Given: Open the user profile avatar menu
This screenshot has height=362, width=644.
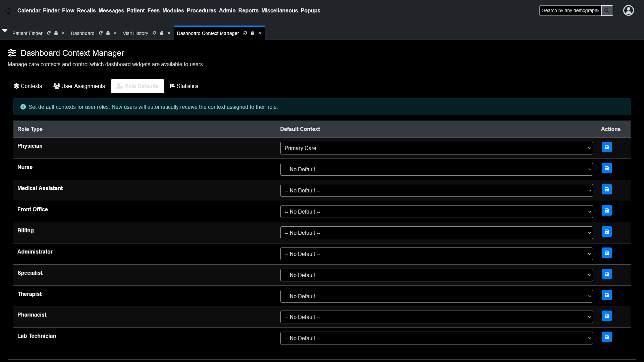Looking at the screenshot, I should [x=628, y=10].
